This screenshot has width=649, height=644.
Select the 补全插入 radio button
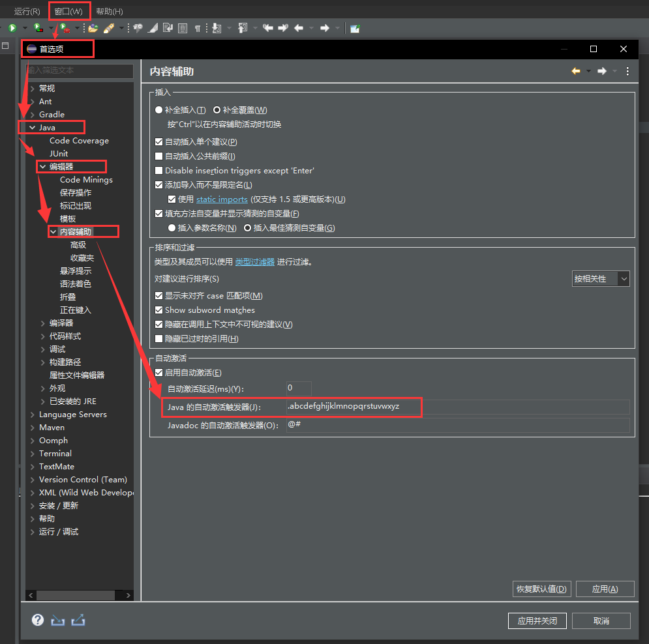[159, 110]
